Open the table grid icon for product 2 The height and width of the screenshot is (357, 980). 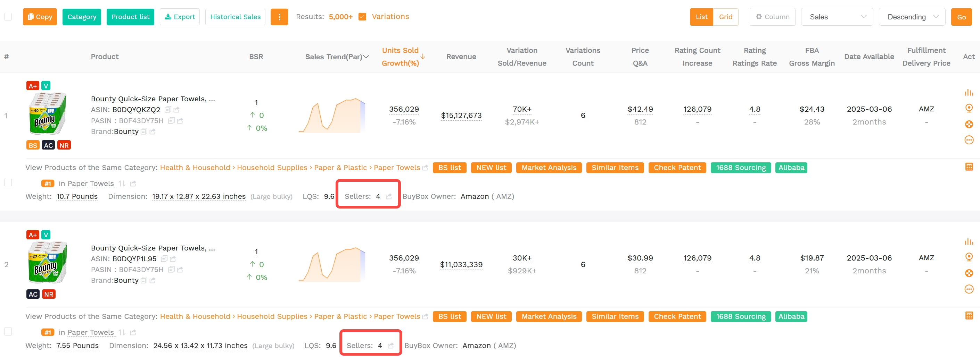969,316
